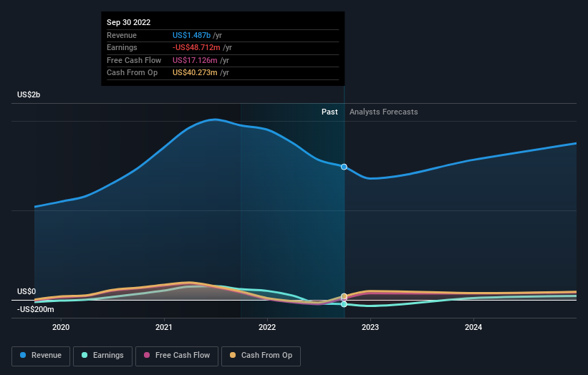Screen dimensions: 588x375
Task: Toggle the Cash From Op legend button
Action: [x=261, y=356]
